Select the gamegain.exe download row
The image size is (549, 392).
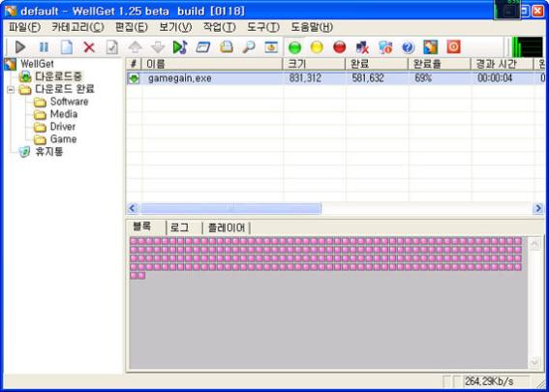pos(335,78)
